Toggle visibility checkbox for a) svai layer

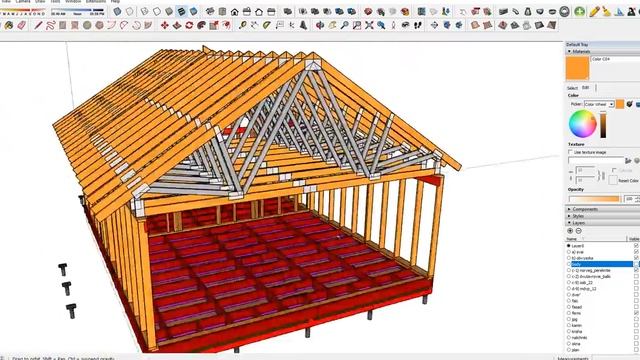(636, 252)
